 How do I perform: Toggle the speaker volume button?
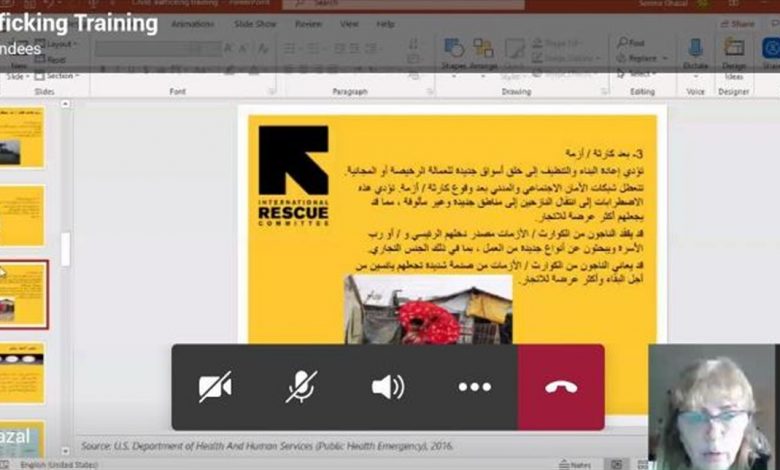tap(388, 386)
